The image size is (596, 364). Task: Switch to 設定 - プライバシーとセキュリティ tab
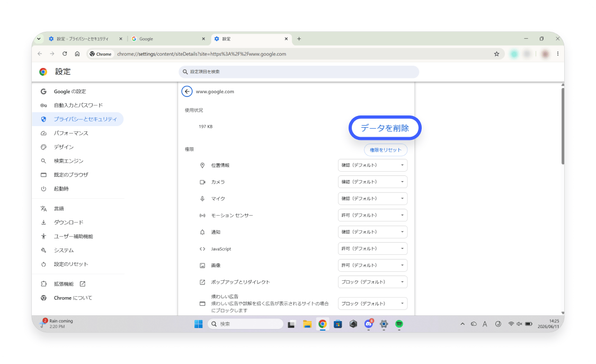83,39
